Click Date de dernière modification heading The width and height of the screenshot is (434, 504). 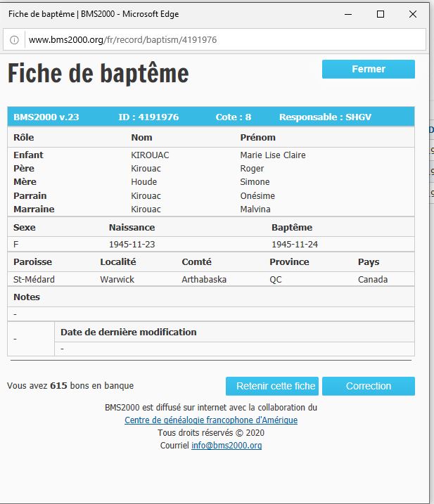click(x=128, y=332)
